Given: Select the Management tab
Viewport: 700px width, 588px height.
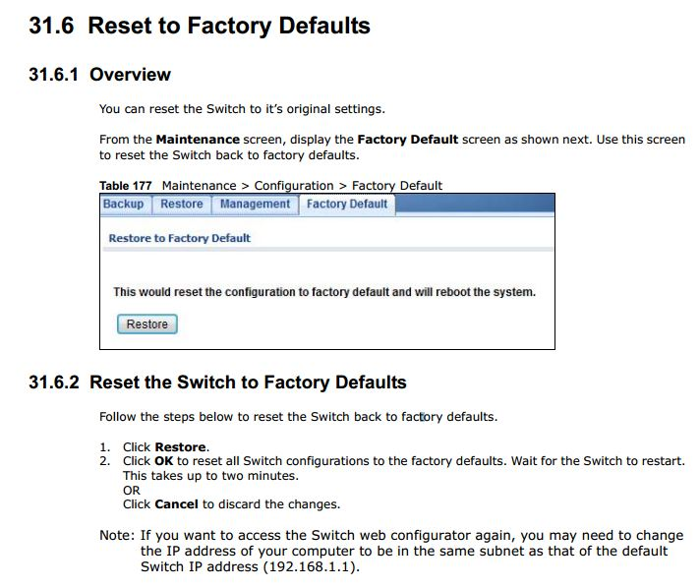Looking at the screenshot, I should [255, 205].
